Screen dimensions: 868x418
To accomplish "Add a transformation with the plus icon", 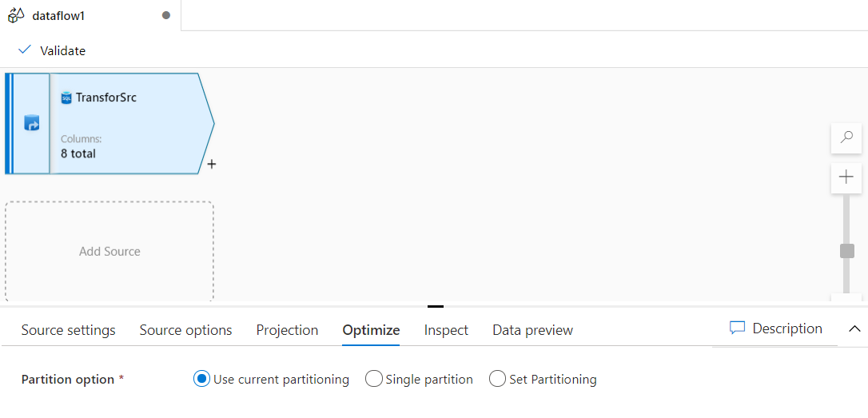I will pos(211,165).
